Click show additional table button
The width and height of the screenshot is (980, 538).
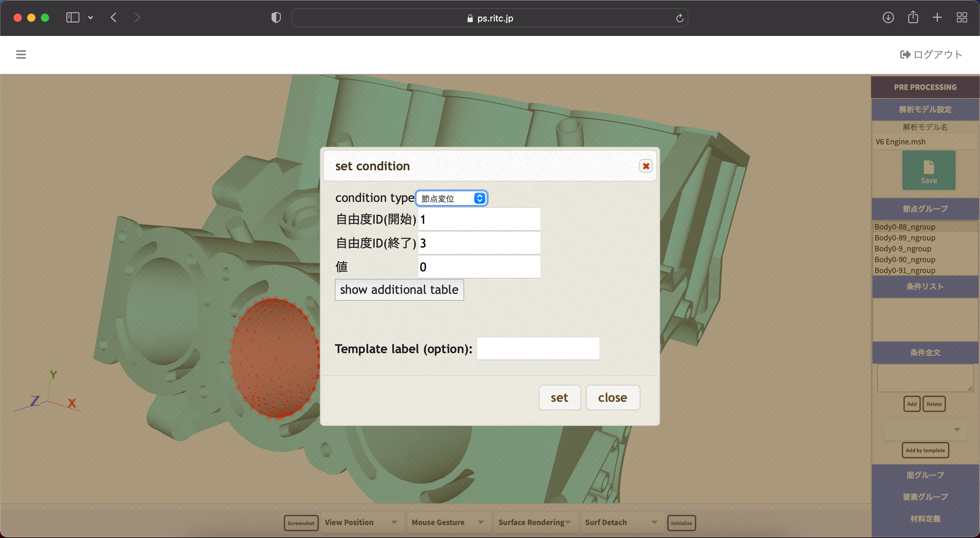[399, 290]
